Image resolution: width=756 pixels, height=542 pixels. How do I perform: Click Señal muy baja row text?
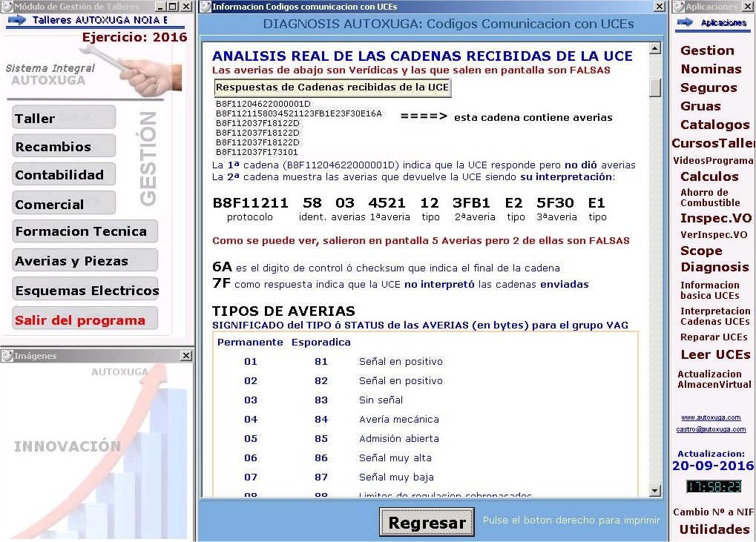[396, 477]
